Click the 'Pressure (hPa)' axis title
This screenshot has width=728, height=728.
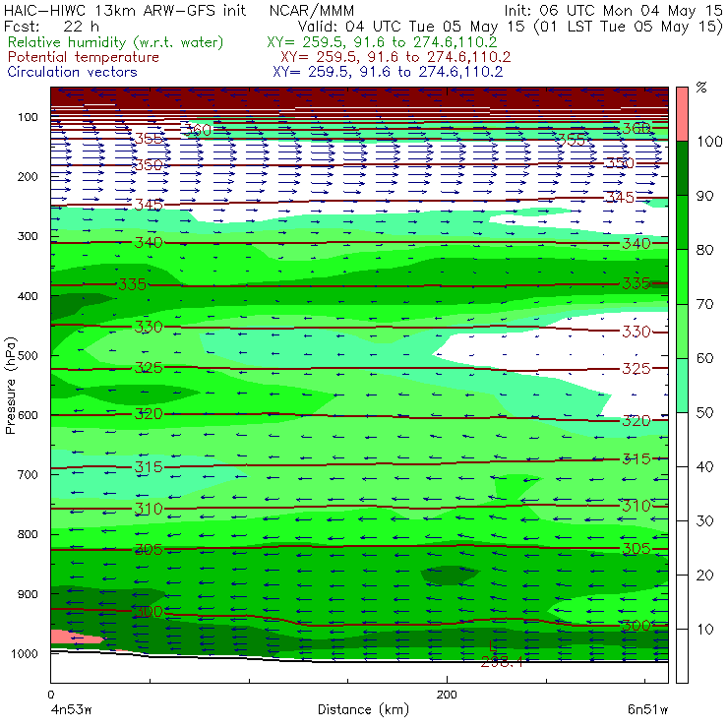click(x=10, y=386)
